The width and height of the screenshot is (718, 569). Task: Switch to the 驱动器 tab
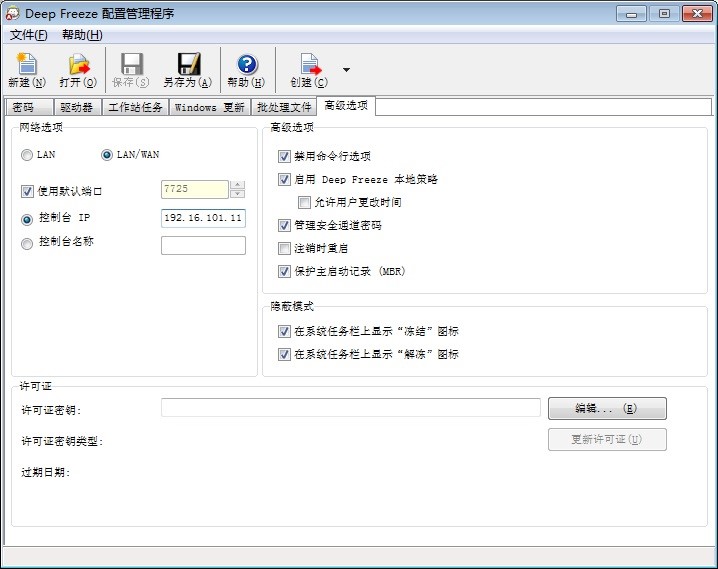pyautogui.click(x=77, y=107)
